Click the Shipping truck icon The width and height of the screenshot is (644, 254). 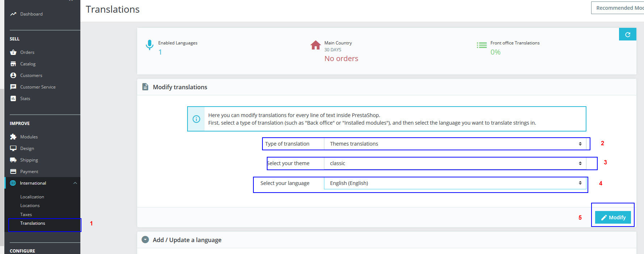(x=13, y=160)
